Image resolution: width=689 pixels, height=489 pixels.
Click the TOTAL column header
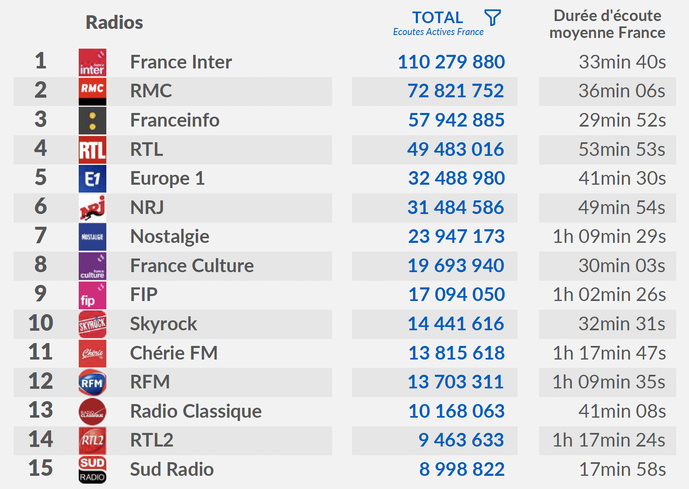point(437,18)
